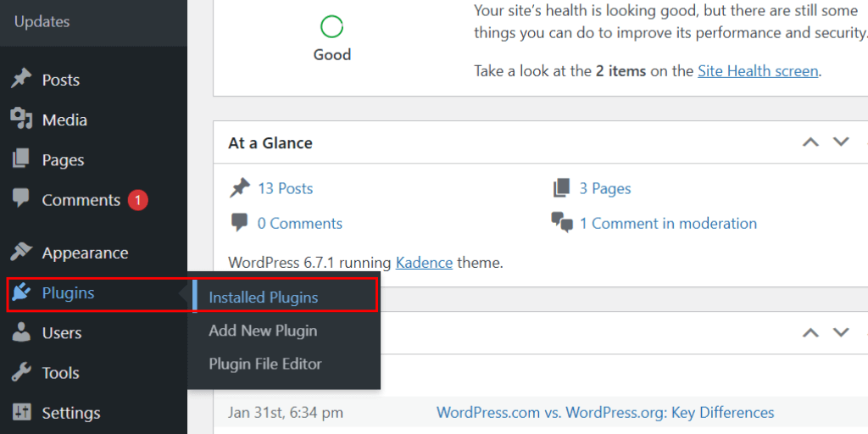Click the pages icon beside 3 Pages
Viewport: 868px width, 434px height.
point(561,189)
